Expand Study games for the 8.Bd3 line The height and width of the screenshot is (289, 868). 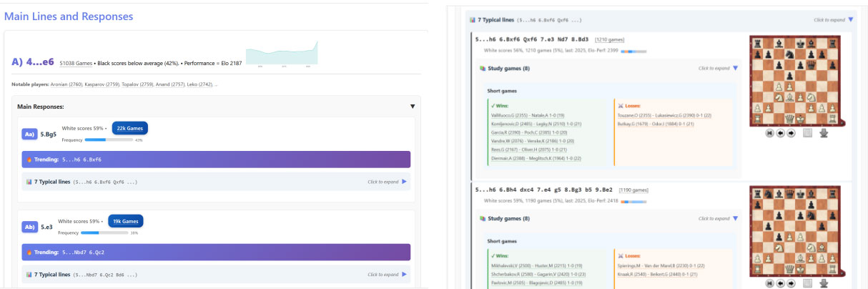pos(735,69)
